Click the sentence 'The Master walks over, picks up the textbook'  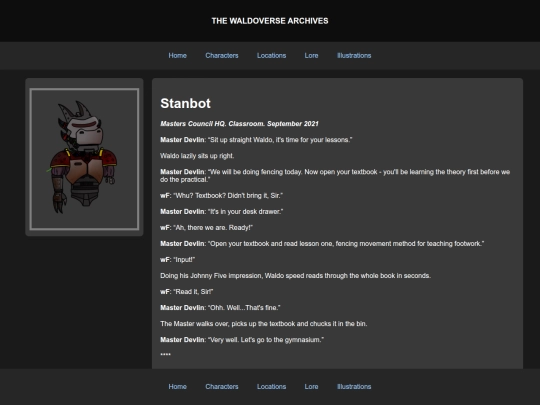tap(263, 324)
